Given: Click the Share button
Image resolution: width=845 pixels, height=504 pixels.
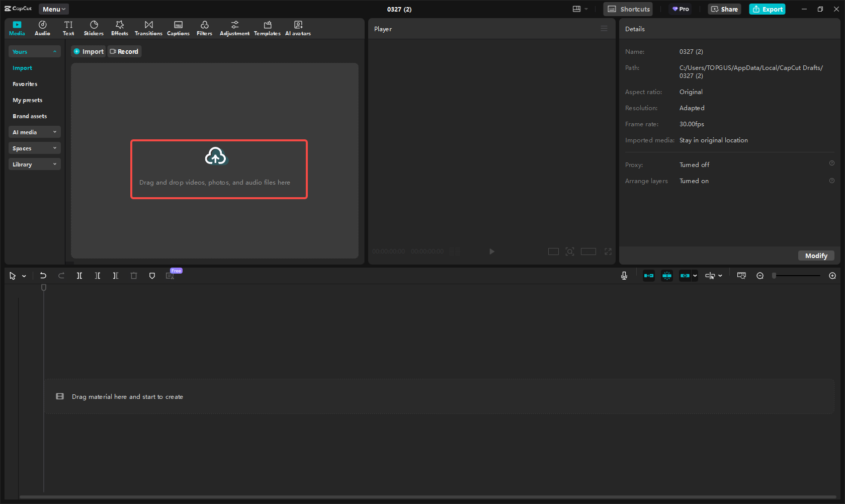Looking at the screenshot, I should [x=724, y=9].
